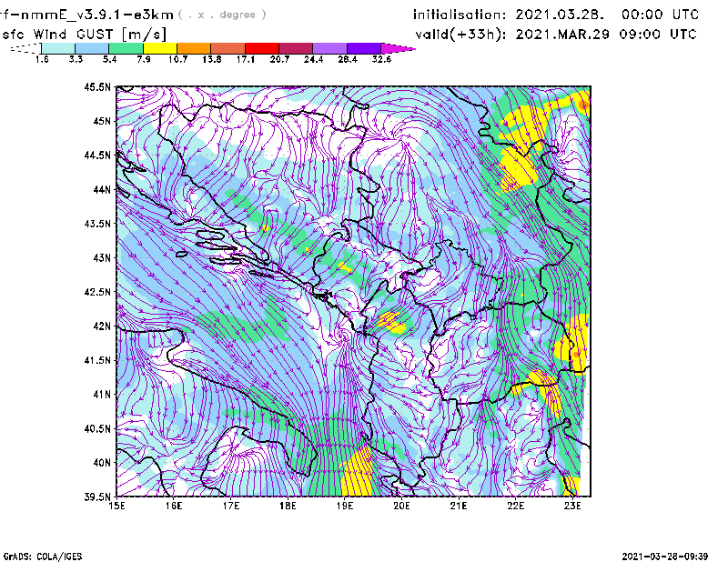The height and width of the screenshot is (562, 728).
Task: Click the yellow 7.9-10.7 legend swatch
Action: (160, 48)
